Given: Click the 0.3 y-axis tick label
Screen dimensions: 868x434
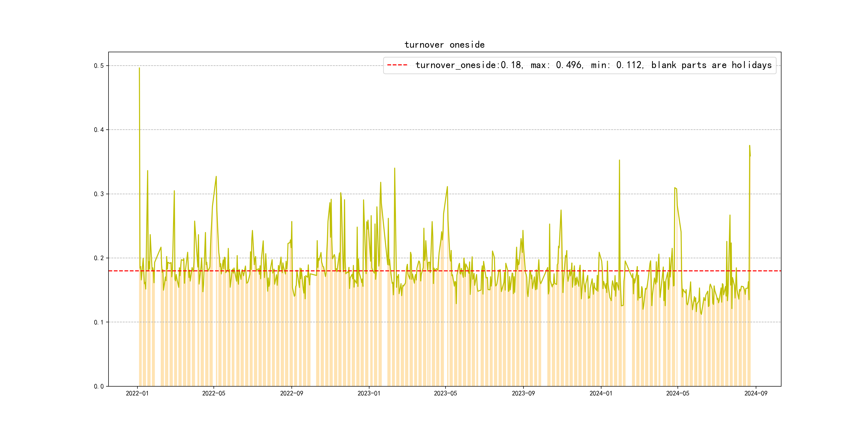Looking at the screenshot, I should click(x=99, y=194).
